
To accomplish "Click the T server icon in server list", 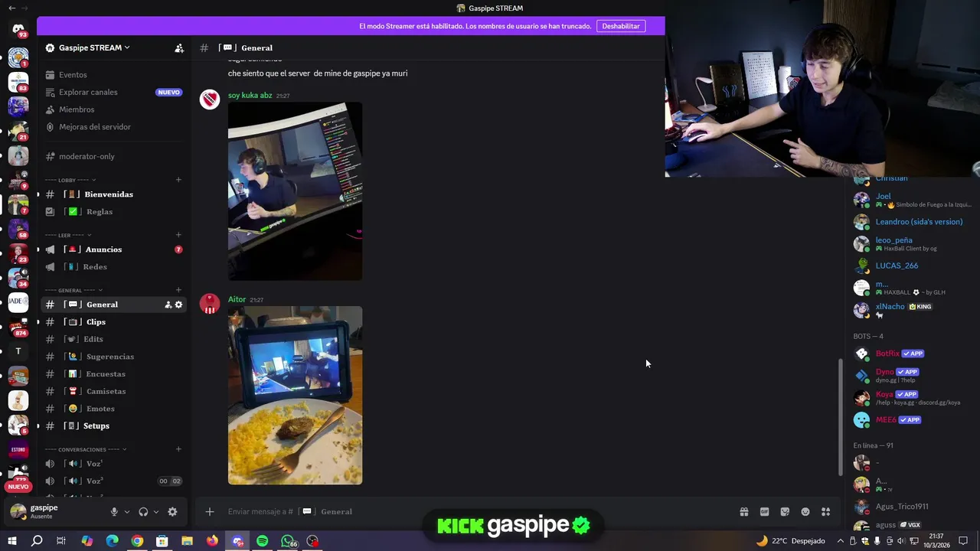I will [x=18, y=351].
